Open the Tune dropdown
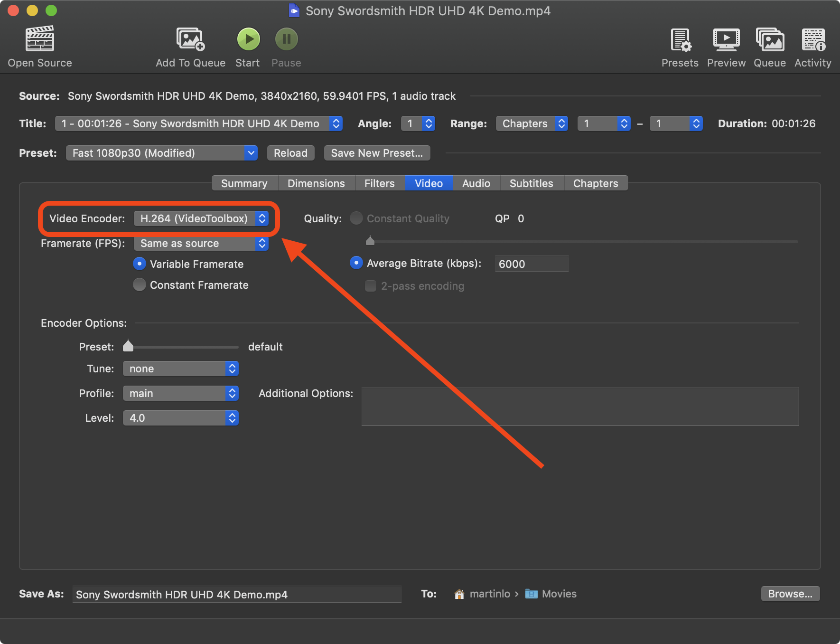Image resolution: width=840 pixels, height=644 pixels. pyautogui.click(x=181, y=369)
